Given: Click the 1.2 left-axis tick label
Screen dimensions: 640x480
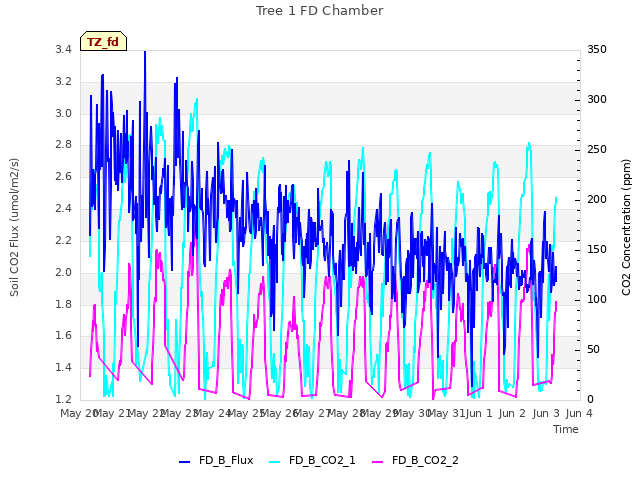Looking at the screenshot, I should click(x=63, y=399).
